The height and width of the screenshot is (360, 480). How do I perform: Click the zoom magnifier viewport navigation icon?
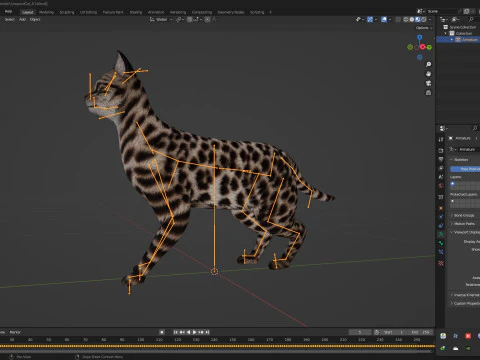pos(428,64)
